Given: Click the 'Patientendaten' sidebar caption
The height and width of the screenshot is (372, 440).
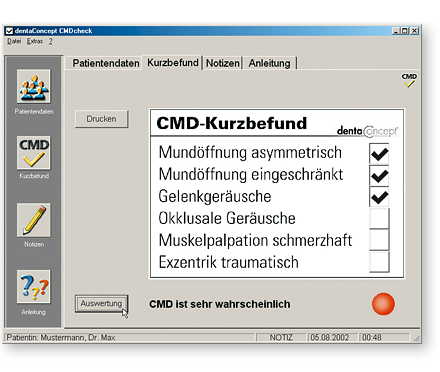Looking at the screenshot, I should [x=34, y=112].
